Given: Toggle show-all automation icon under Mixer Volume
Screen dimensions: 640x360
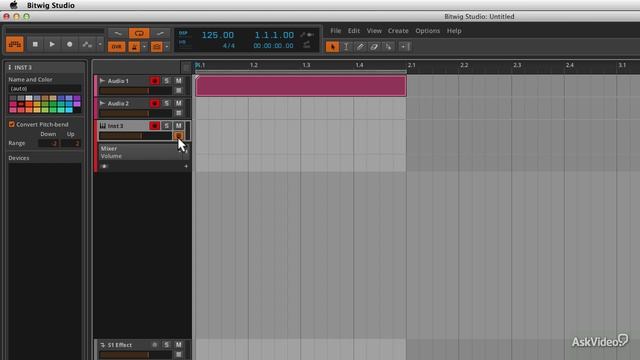Looking at the screenshot, I should coord(104,166).
